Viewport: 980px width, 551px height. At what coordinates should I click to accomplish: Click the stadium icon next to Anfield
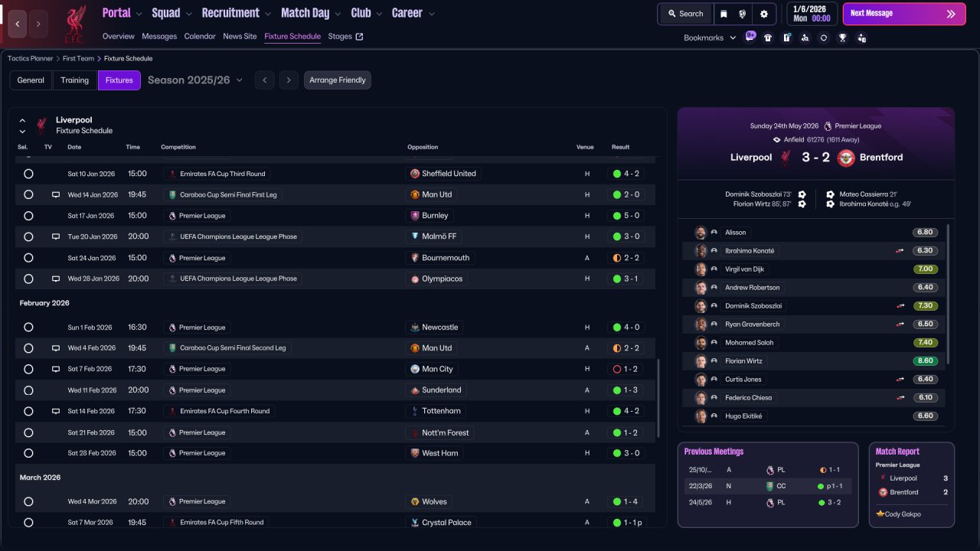[777, 140]
